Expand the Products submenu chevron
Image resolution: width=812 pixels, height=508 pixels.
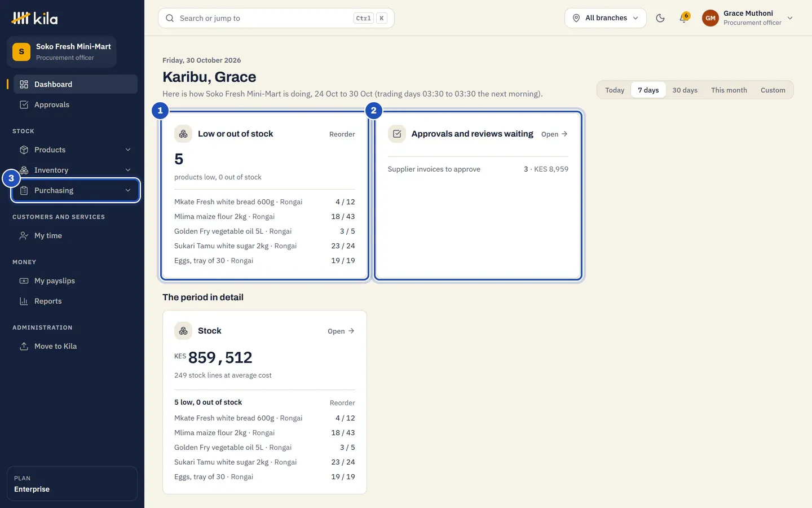tap(128, 150)
